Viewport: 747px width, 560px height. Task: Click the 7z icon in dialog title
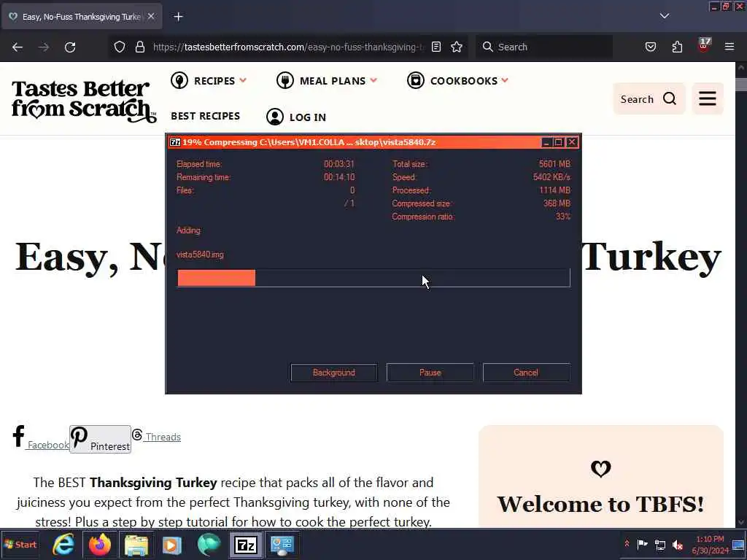175,142
